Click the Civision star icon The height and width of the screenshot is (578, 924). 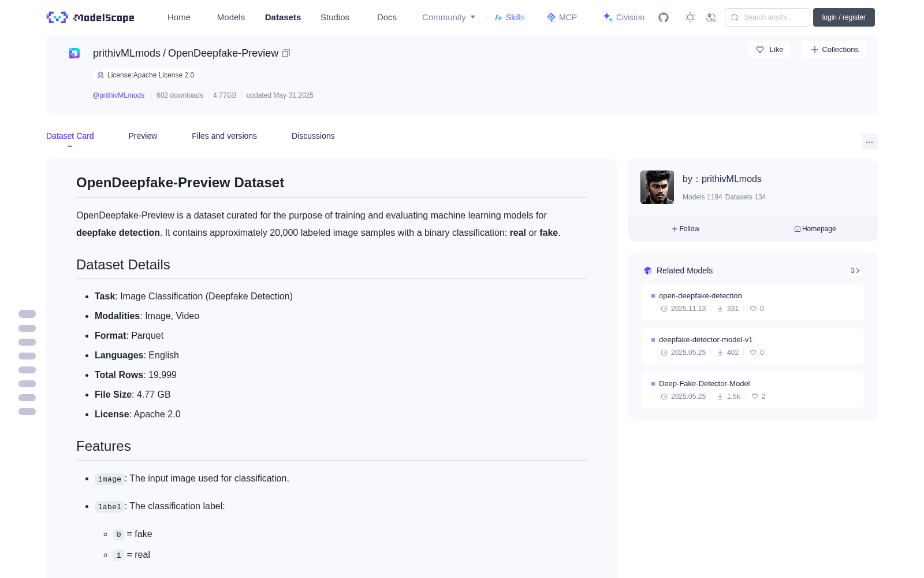pyautogui.click(x=608, y=17)
